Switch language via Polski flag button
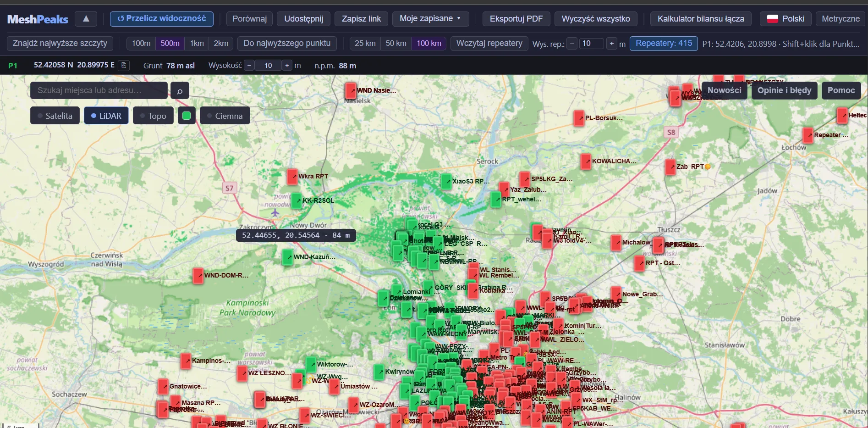This screenshot has width=868, height=428. pos(786,19)
